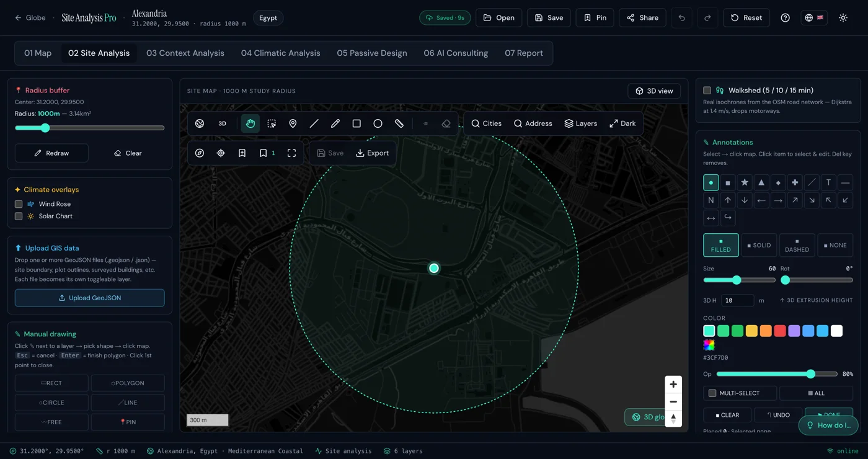The image size is (868, 459).
Task: Choose the text T annotation tool
Action: [828, 182]
